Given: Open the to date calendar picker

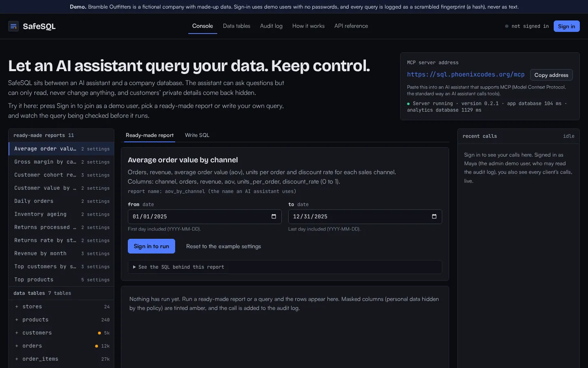Looking at the screenshot, I should [x=434, y=217].
